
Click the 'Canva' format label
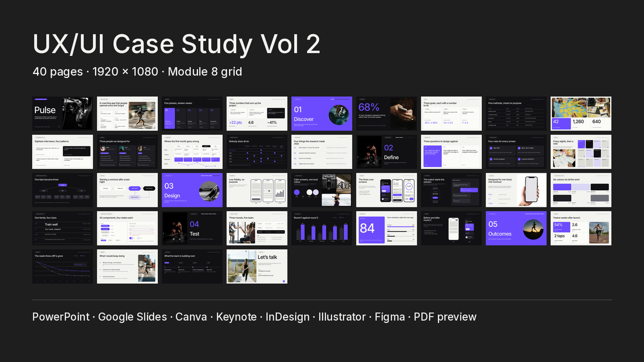192,317
